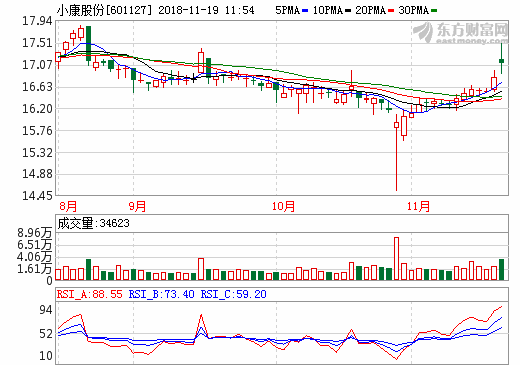Image resolution: width=520 pixels, height=365 pixels.
Task: Click the 成交量:34623 volume header
Action: point(93,223)
